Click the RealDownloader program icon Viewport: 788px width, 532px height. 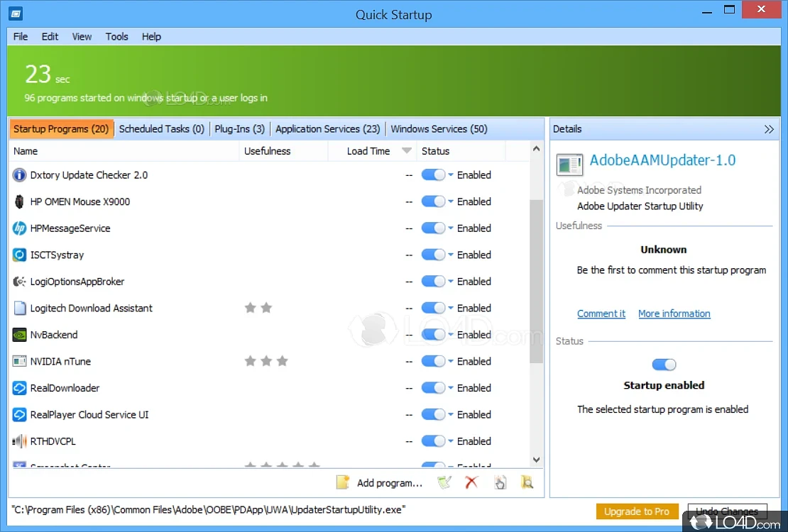[x=19, y=388]
